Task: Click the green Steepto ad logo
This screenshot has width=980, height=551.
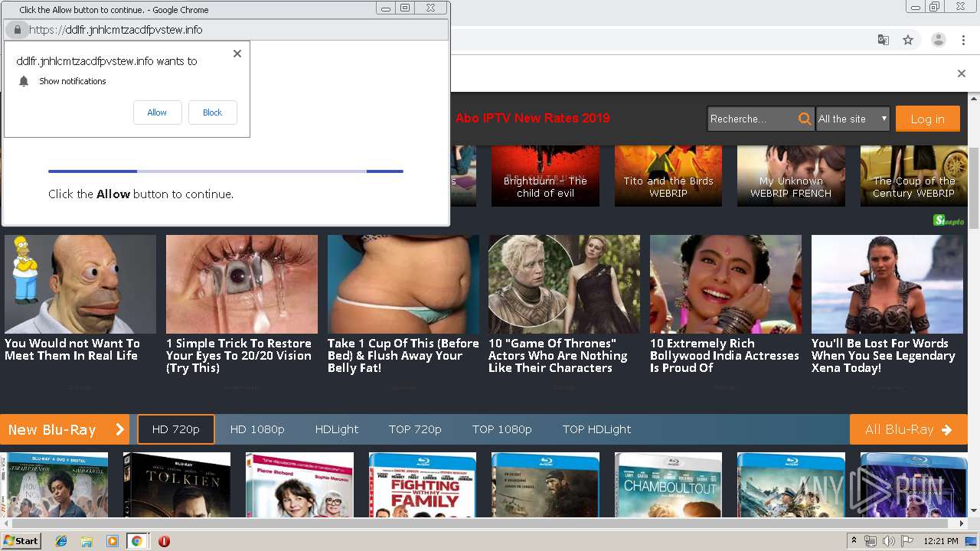Action: pos(949,220)
